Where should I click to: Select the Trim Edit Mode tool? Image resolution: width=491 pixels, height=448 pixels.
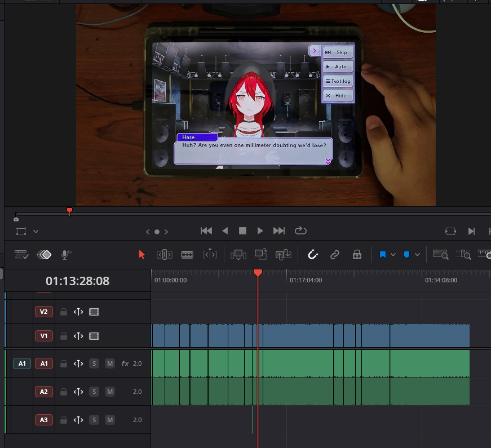click(165, 255)
